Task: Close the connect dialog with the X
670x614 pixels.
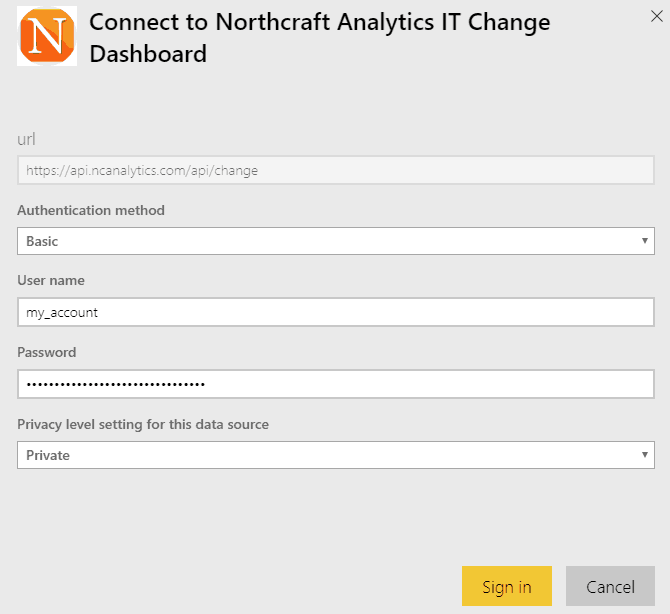Action: [656, 15]
